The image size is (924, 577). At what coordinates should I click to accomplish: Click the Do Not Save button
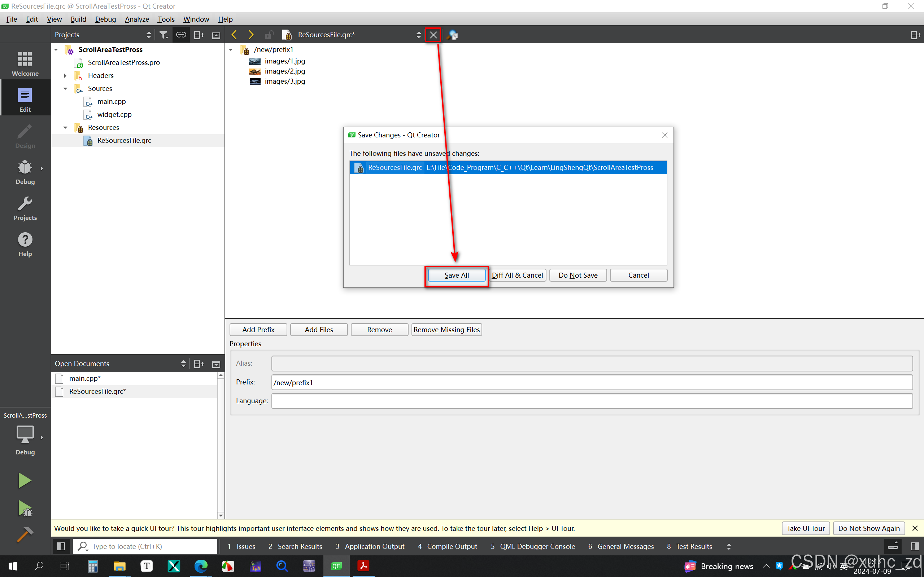point(578,275)
